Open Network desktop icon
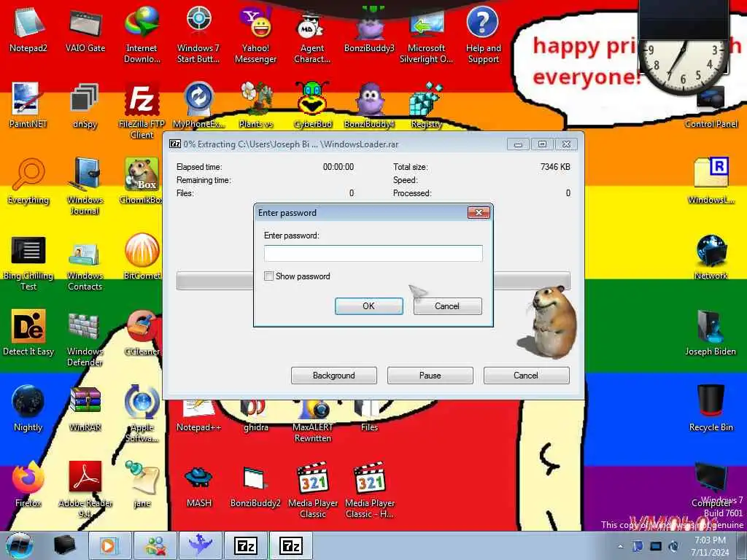 pyautogui.click(x=711, y=257)
